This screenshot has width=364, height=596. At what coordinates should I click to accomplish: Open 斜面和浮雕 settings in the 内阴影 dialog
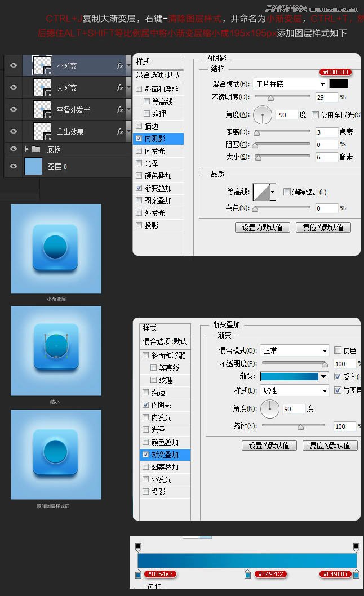[x=162, y=89]
